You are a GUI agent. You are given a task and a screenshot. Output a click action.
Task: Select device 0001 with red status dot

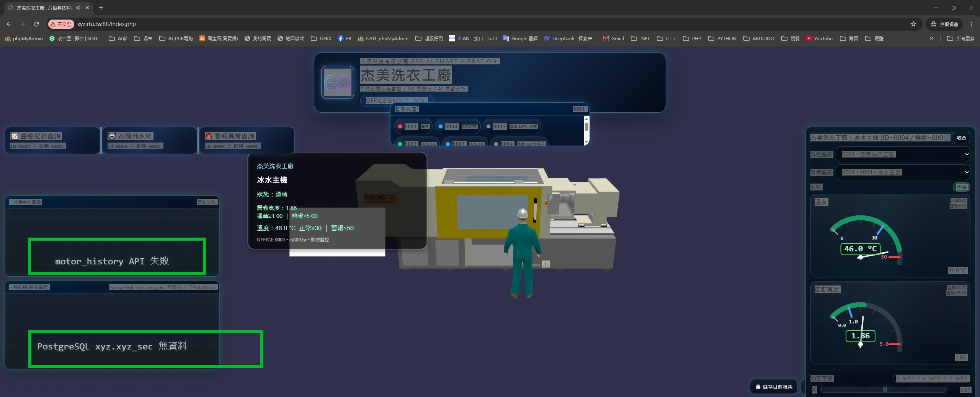[413, 126]
